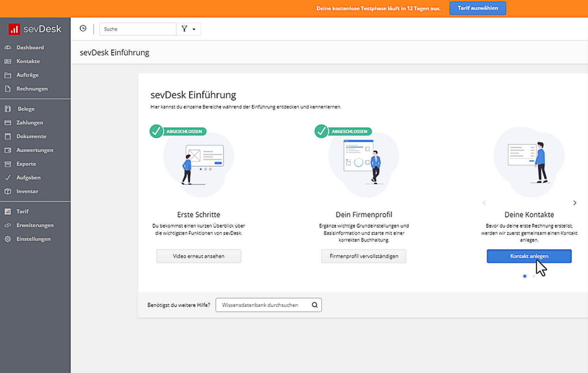Click the Tarif chart icon
The width and height of the screenshot is (588, 373).
click(x=8, y=211)
